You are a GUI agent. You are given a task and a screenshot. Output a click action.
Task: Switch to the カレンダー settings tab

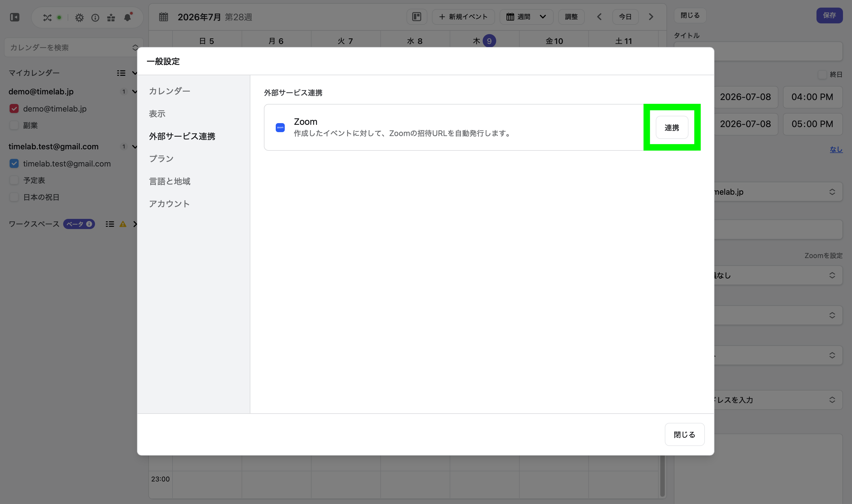[170, 91]
